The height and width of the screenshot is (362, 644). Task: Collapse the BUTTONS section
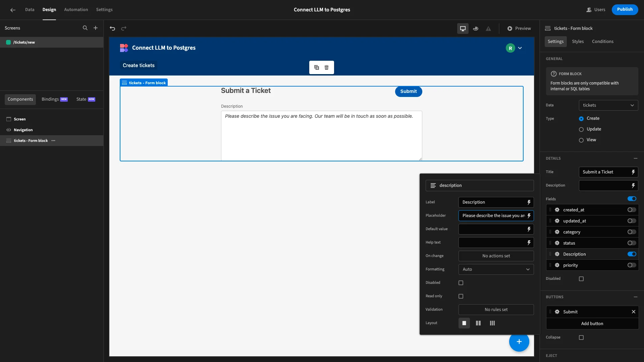tap(636, 297)
